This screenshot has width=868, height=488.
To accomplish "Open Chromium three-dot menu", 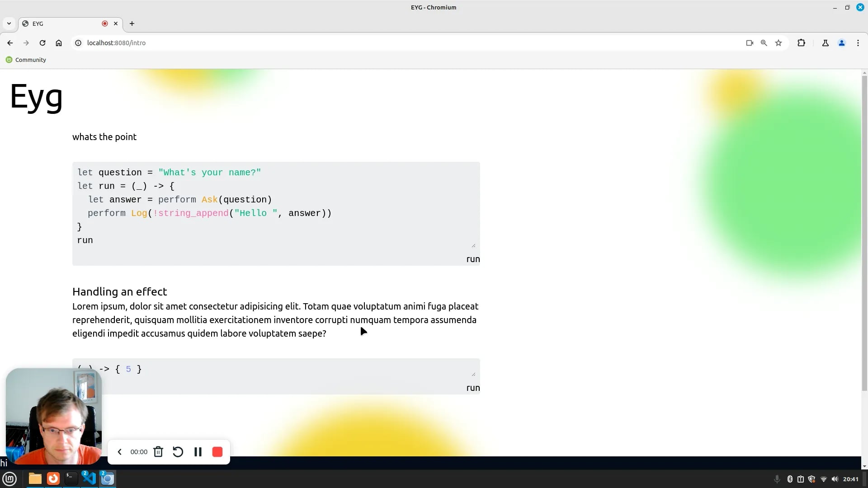I will (x=858, y=43).
